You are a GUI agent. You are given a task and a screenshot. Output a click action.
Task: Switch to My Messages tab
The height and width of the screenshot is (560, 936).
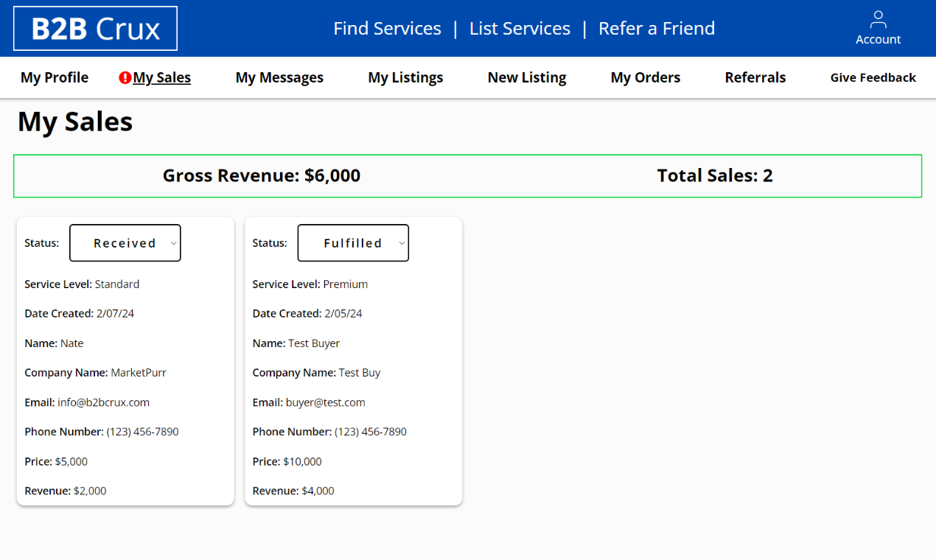point(279,77)
